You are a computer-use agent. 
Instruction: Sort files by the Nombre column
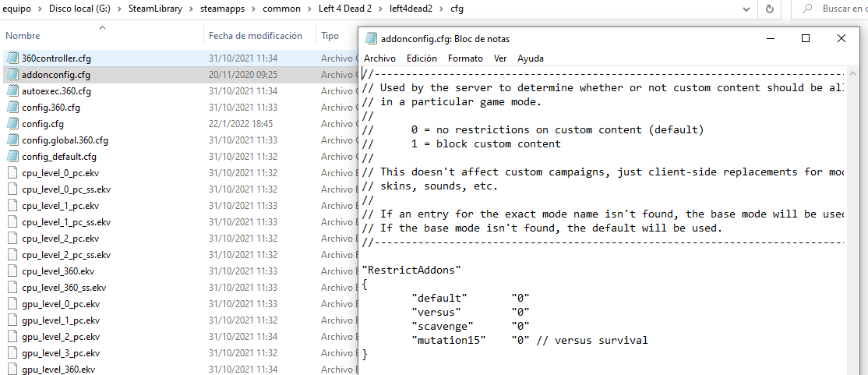[x=23, y=36]
